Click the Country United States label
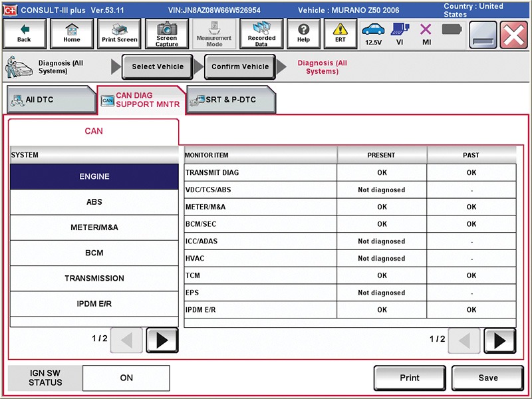 tap(473, 10)
